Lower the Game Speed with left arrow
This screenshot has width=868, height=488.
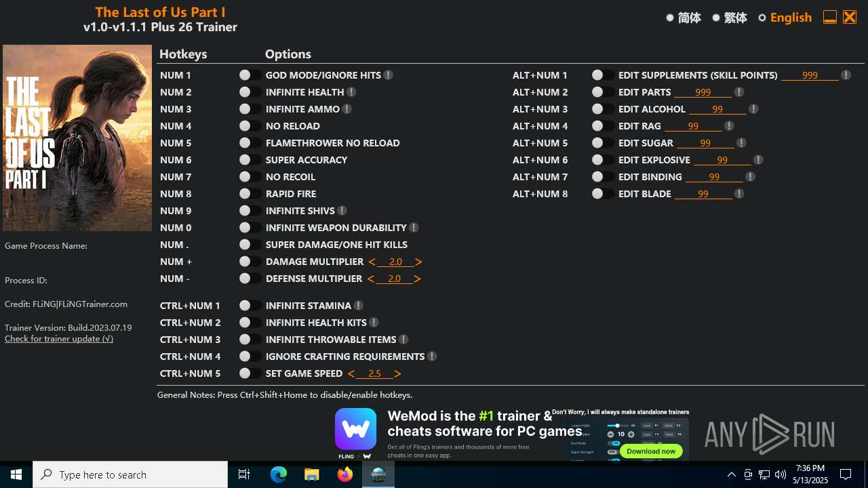coord(351,373)
